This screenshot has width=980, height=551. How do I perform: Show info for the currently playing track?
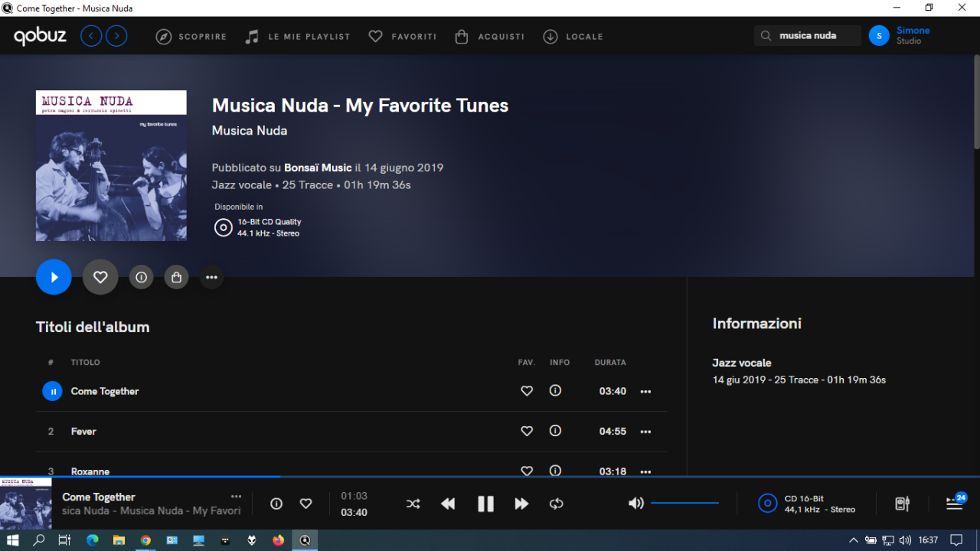pos(276,504)
